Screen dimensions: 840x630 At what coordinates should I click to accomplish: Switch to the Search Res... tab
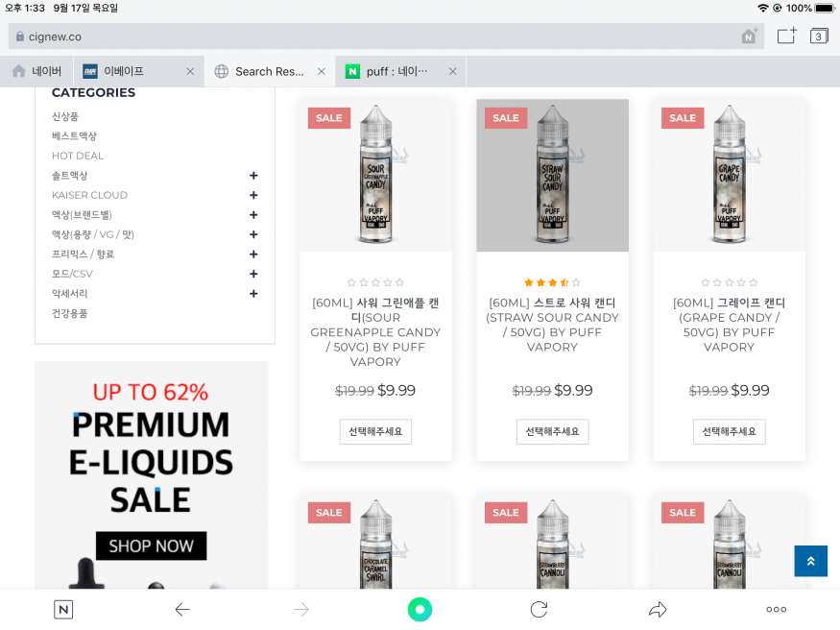pos(270,71)
